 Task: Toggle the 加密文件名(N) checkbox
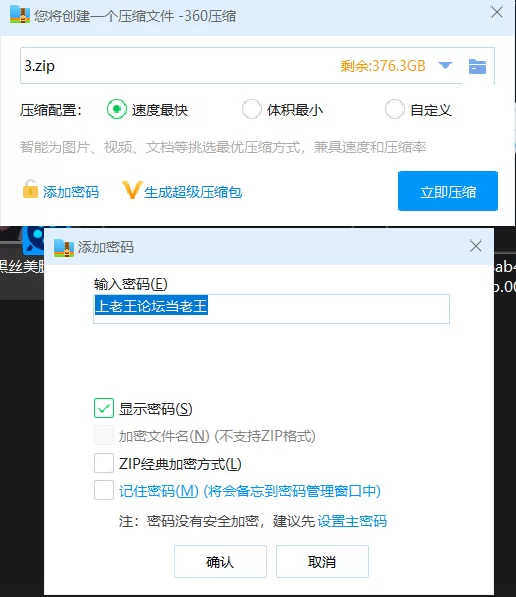(x=104, y=435)
